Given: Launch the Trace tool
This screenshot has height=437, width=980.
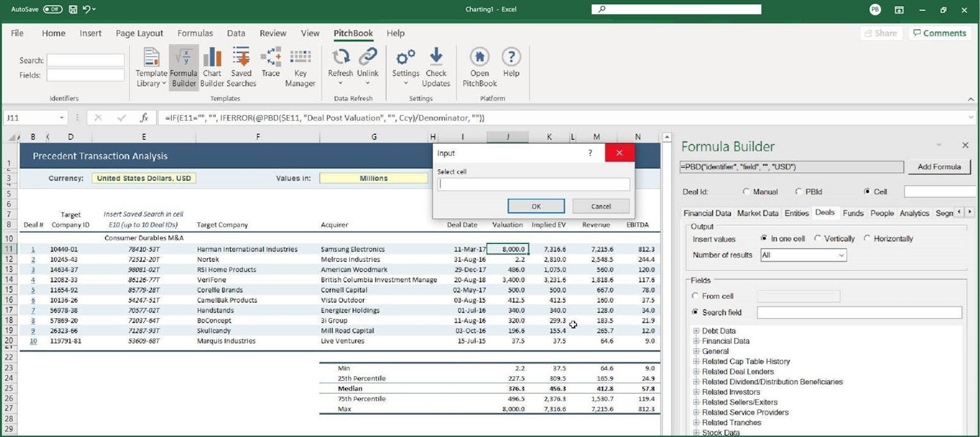Looking at the screenshot, I should (x=271, y=63).
